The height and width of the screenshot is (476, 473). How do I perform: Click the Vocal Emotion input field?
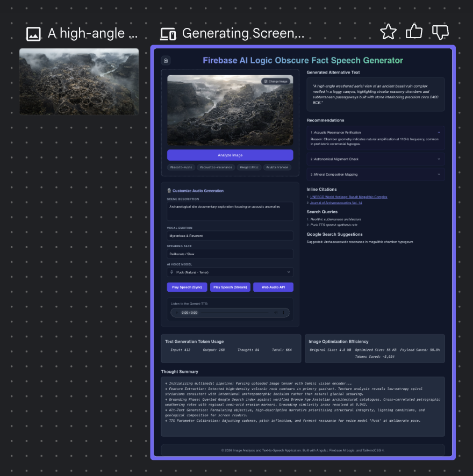click(x=230, y=236)
